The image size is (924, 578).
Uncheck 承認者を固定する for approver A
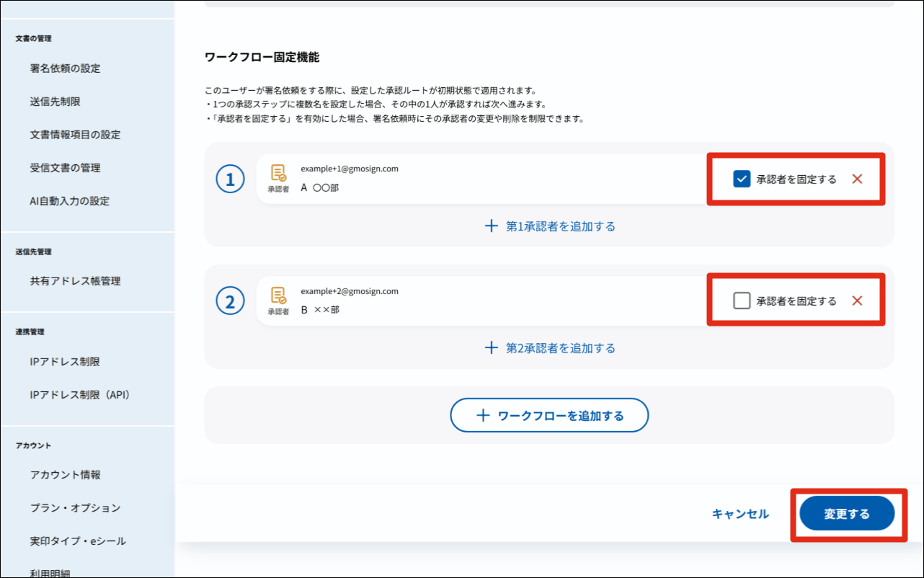pyautogui.click(x=742, y=179)
